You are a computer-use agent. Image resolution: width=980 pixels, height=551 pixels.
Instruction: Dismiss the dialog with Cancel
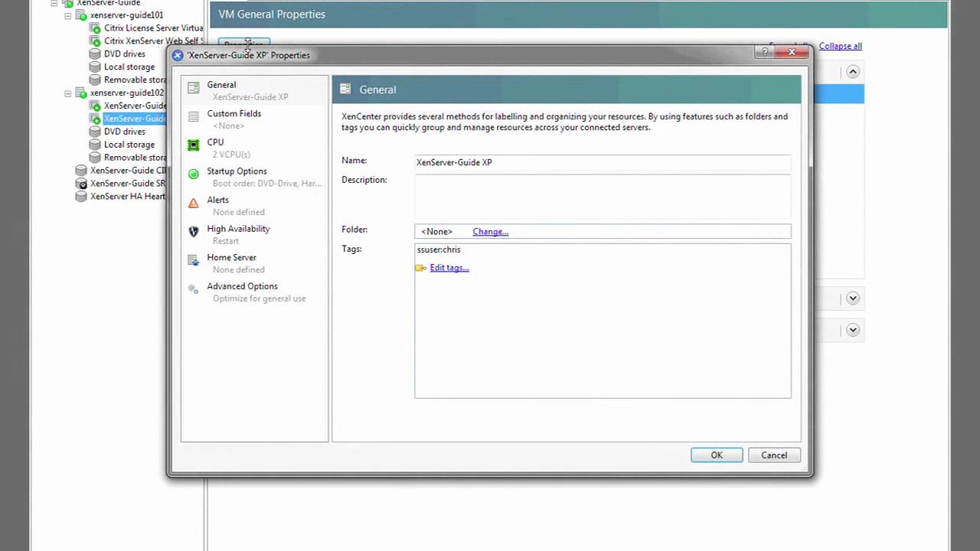click(774, 455)
